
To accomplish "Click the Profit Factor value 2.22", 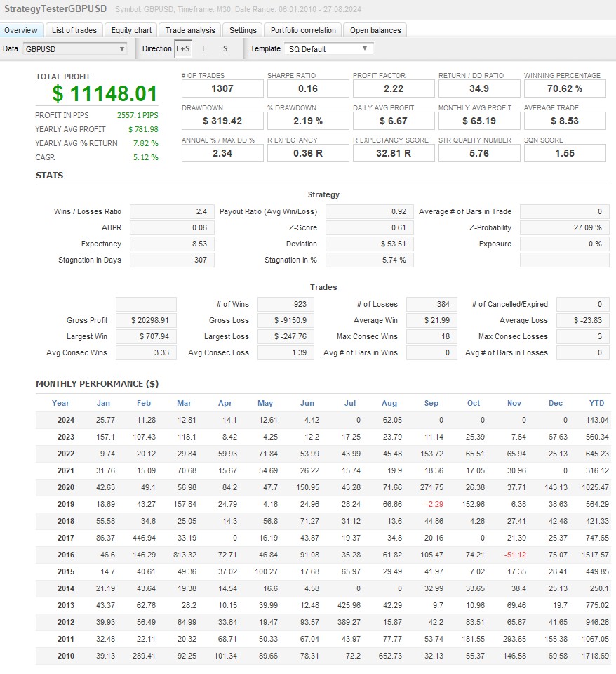I will (394, 89).
